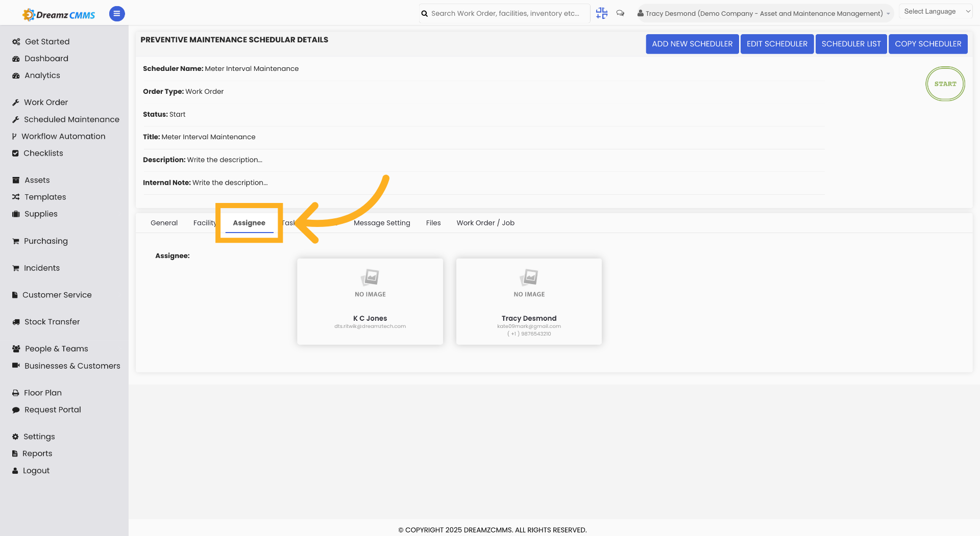Click the Work Order wrench icon
The image size is (980, 536).
16,103
